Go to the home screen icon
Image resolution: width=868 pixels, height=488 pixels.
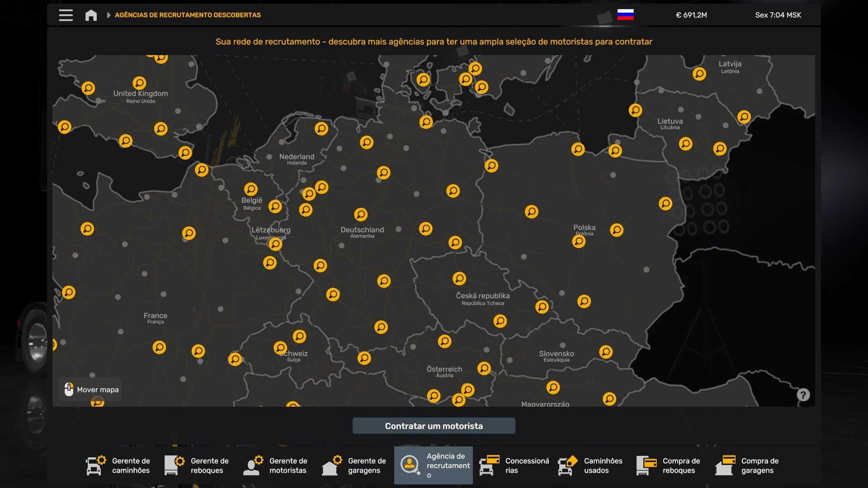click(91, 15)
